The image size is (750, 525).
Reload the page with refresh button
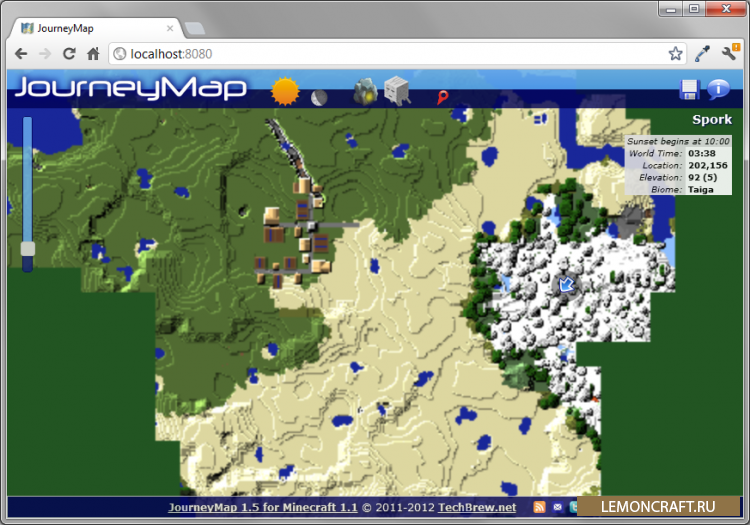[69, 54]
